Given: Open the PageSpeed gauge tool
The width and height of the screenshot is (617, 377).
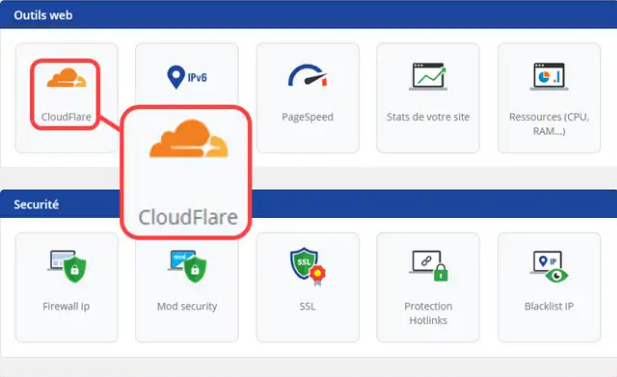Looking at the screenshot, I should [x=308, y=76].
